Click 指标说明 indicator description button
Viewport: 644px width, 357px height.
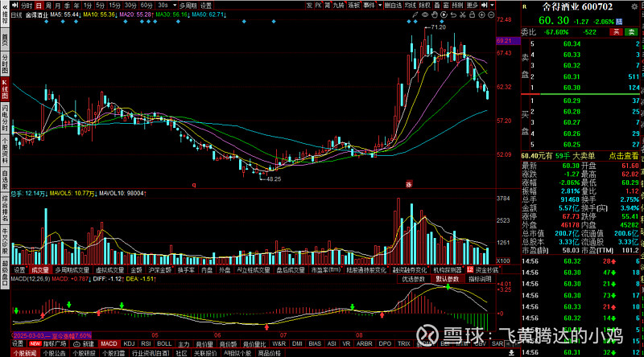click(480, 279)
